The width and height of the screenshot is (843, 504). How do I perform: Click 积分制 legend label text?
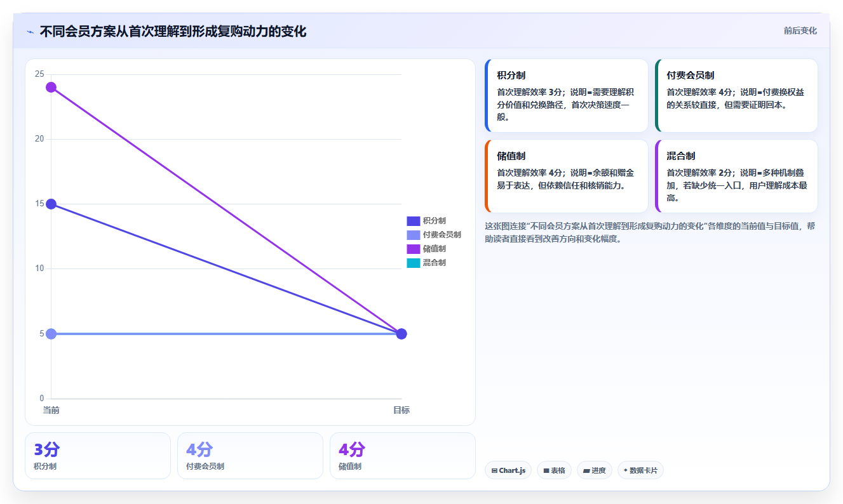tap(435, 221)
